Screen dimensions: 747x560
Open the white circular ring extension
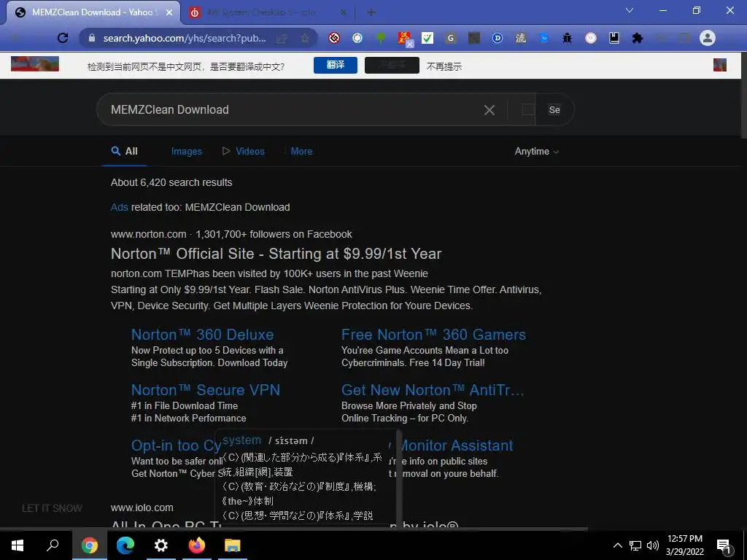(357, 38)
